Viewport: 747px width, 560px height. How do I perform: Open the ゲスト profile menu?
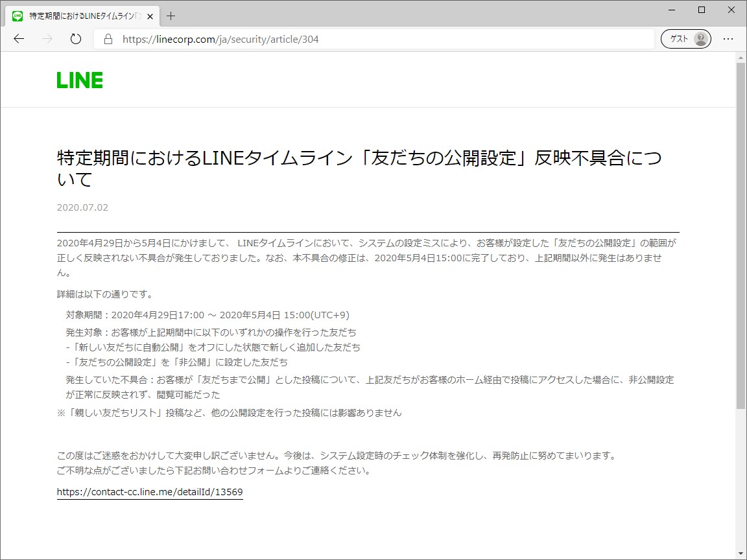pyautogui.click(x=685, y=39)
